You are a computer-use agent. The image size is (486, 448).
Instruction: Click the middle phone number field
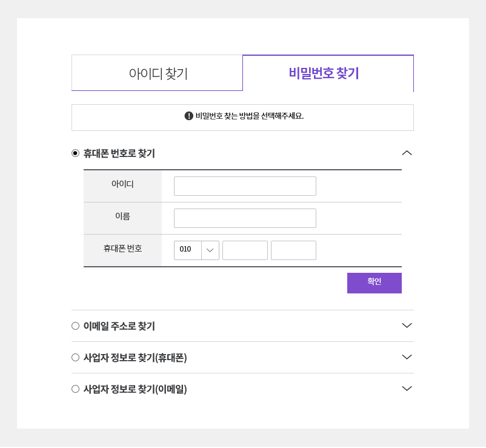(x=245, y=250)
